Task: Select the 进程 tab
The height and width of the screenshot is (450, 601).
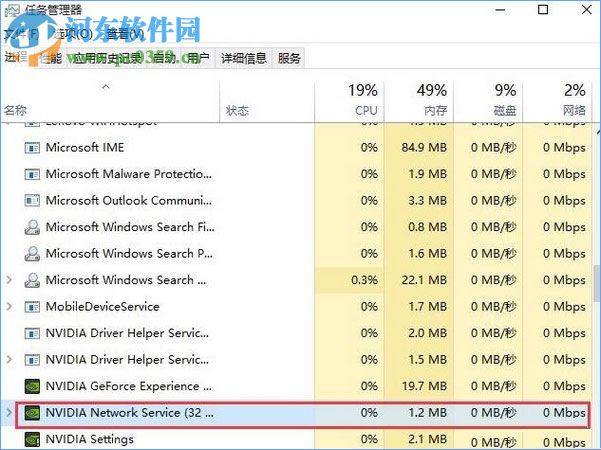Action: [x=17, y=57]
